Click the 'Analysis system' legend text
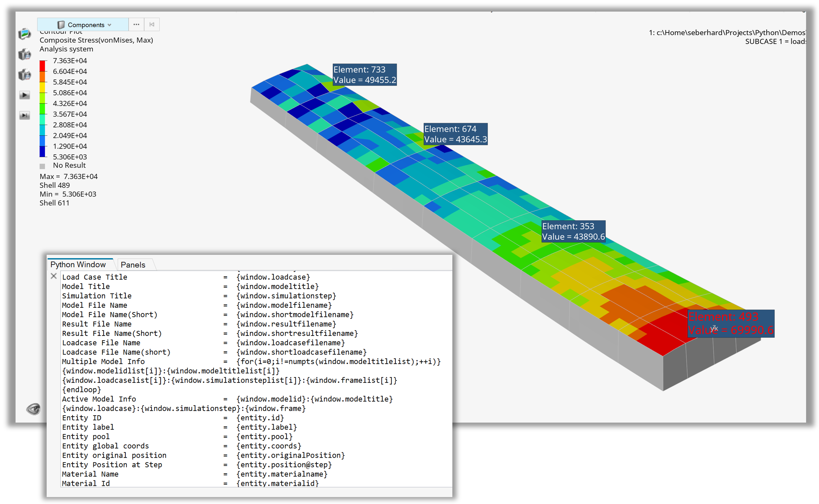 point(66,49)
